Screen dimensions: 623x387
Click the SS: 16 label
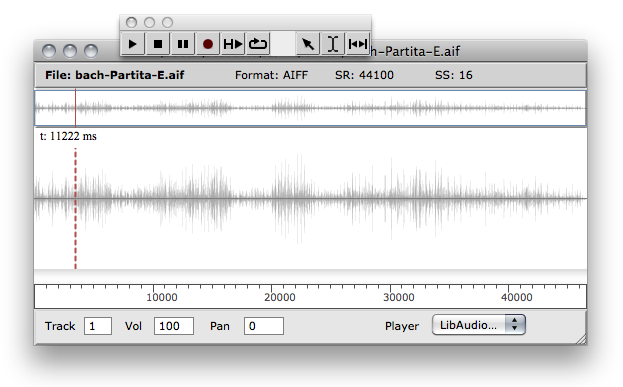pyautogui.click(x=454, y=75)
